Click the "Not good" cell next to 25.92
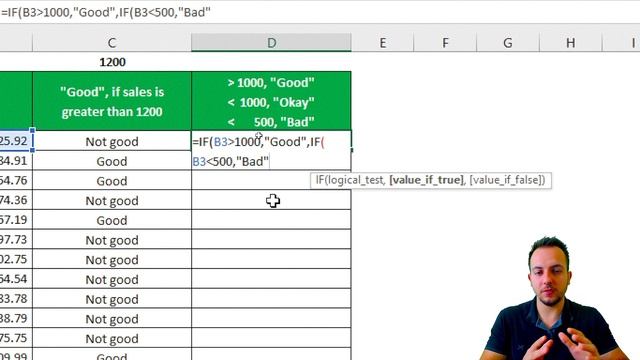Screen dimensions: 640x360 112,141
